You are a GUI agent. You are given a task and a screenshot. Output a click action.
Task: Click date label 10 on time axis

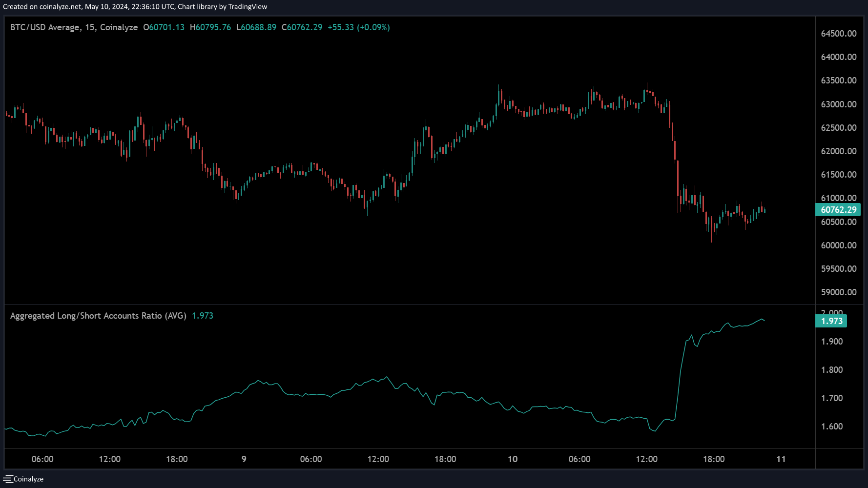513,459
